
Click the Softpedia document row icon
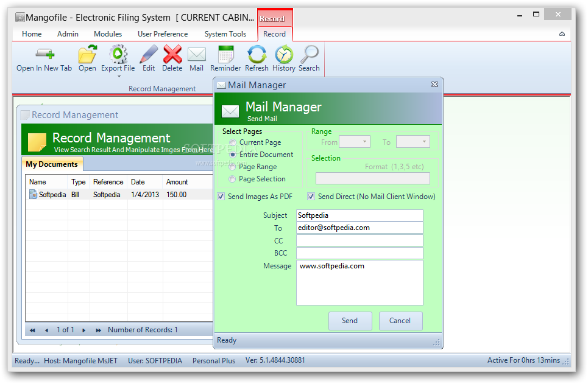pos(34,195)
